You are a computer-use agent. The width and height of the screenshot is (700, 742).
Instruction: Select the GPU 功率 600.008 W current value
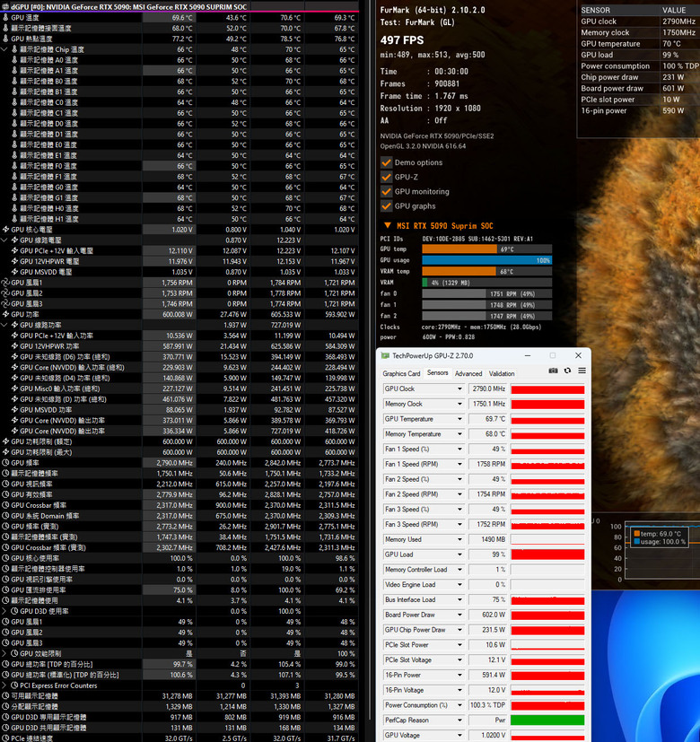tap(169, 314)
